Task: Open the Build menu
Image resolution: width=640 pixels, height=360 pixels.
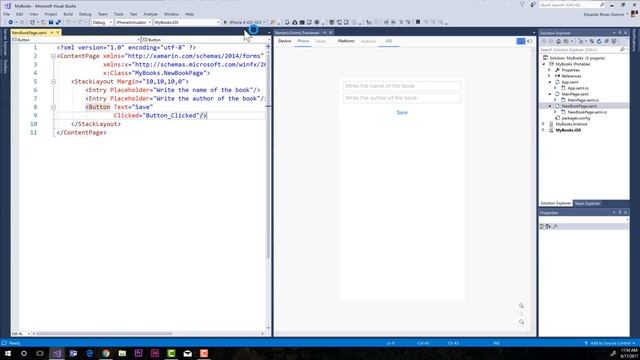Action: tap(68, 14)
